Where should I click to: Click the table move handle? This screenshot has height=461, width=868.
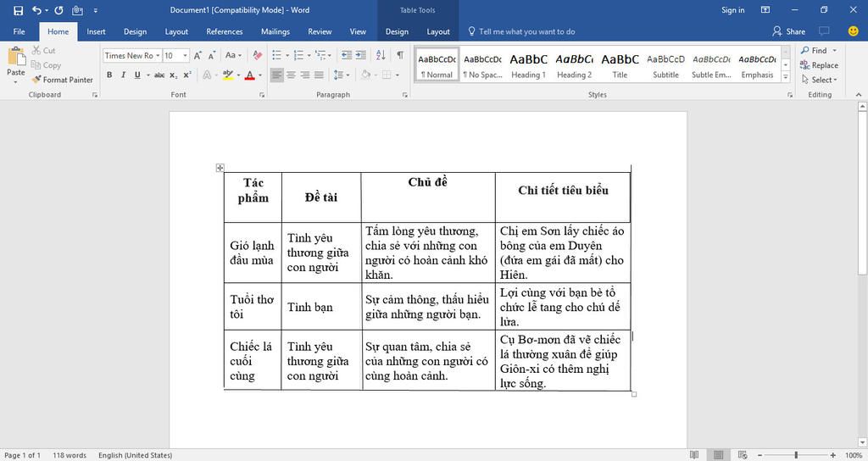click(220, 168)
